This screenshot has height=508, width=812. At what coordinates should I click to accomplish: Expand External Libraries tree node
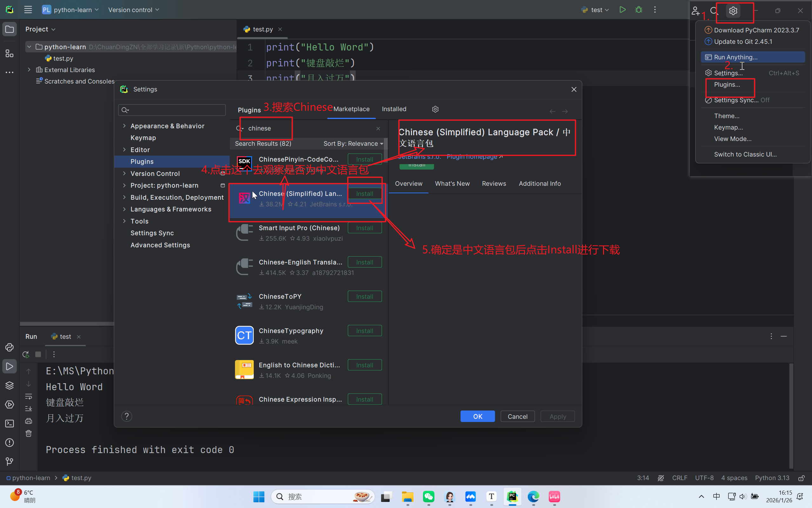tap(29, 70)
